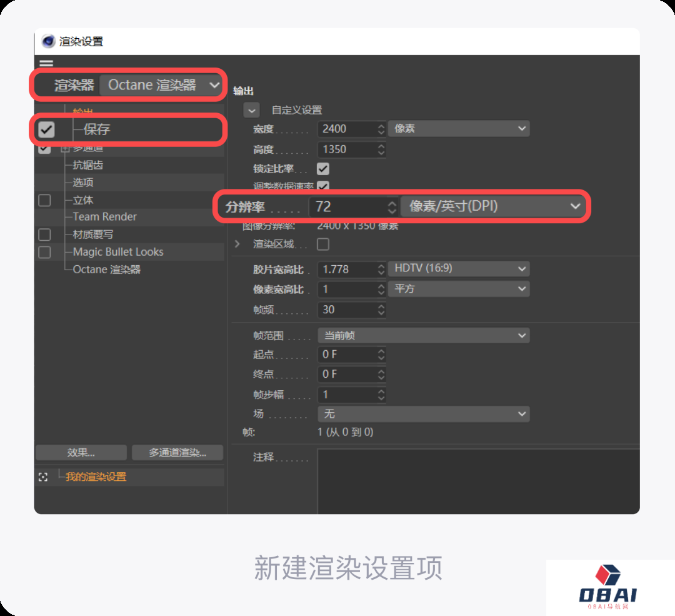
Task: Select the 抗锯齿 settings item
Action: pos(88,165)
